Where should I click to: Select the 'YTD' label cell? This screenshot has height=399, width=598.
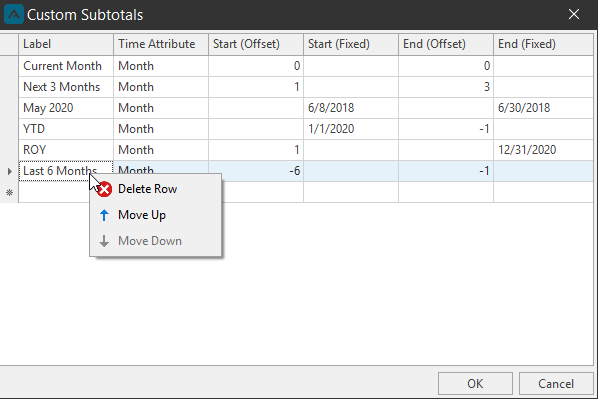(66, 129)
